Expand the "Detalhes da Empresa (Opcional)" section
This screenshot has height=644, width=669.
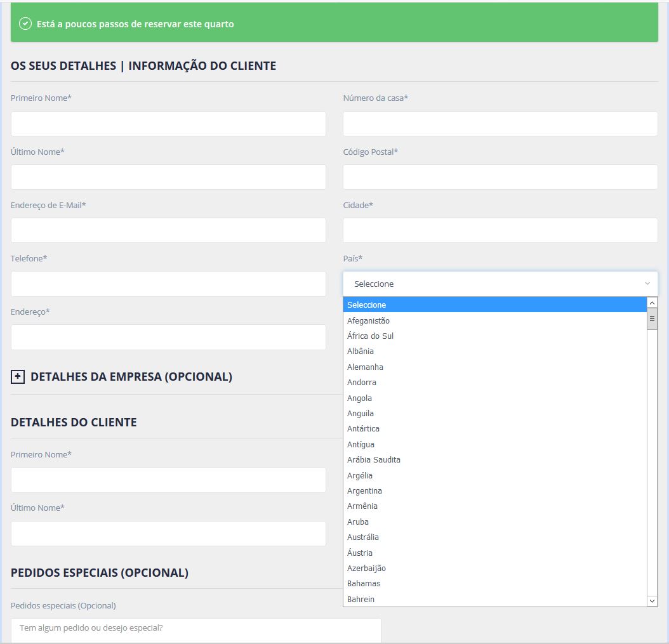[x=17, y=376]
